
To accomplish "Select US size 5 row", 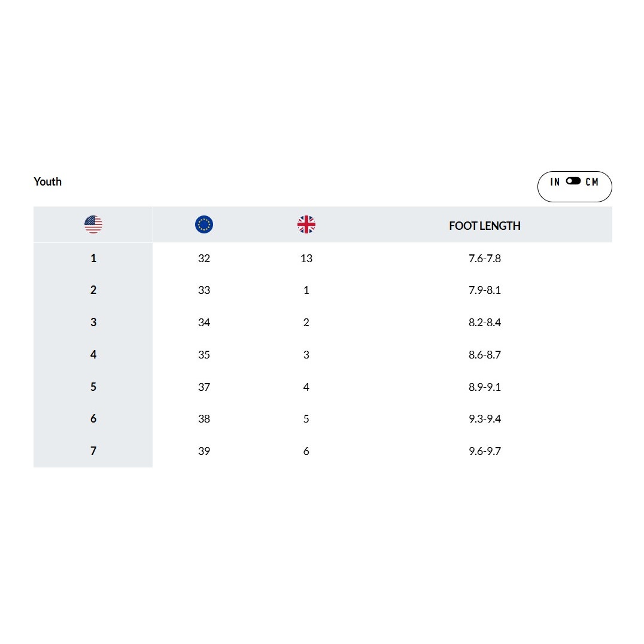I will point(323,387).
